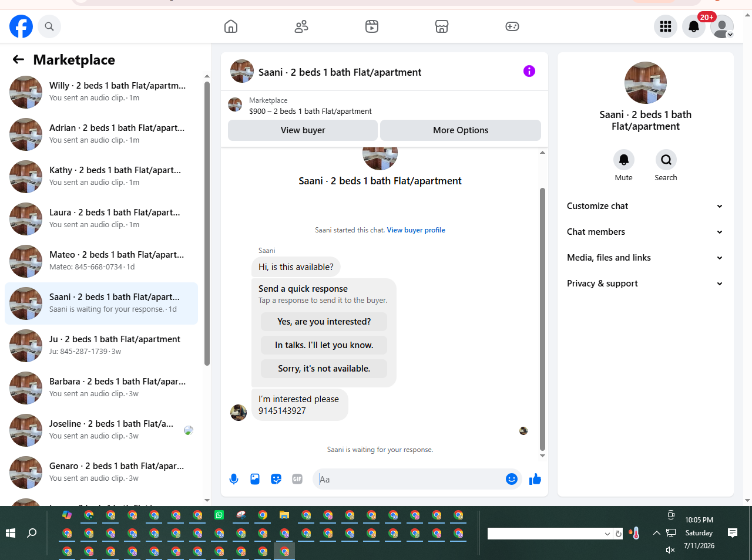Open the Facebook logo home link
752x560 pixels.
(x=21, y=26)
